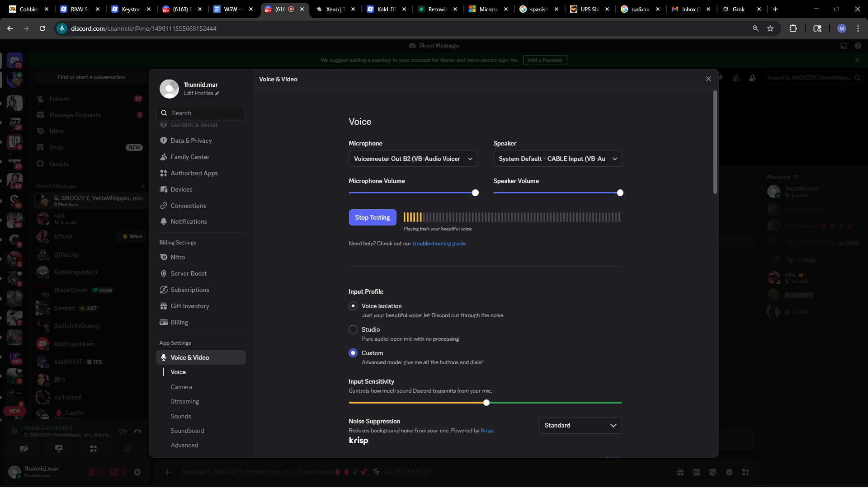Select the Sounds sub-tab
868x488 pixels.
point(181,416)
